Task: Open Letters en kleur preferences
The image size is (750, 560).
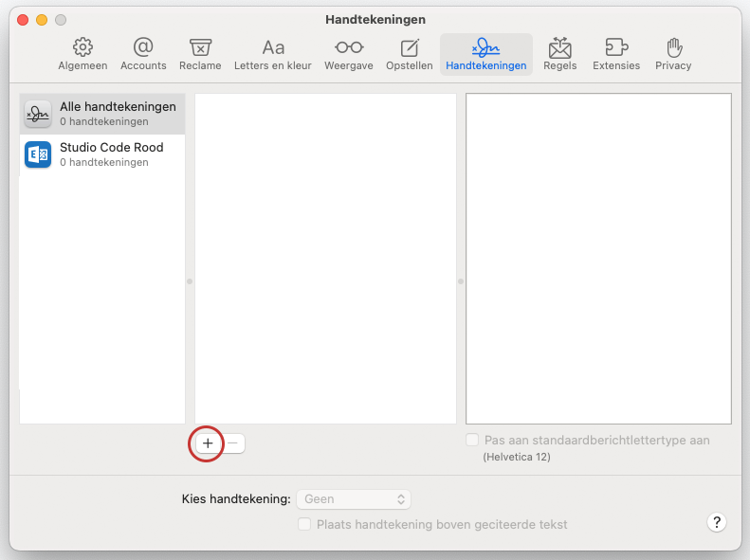Action: 273,54
